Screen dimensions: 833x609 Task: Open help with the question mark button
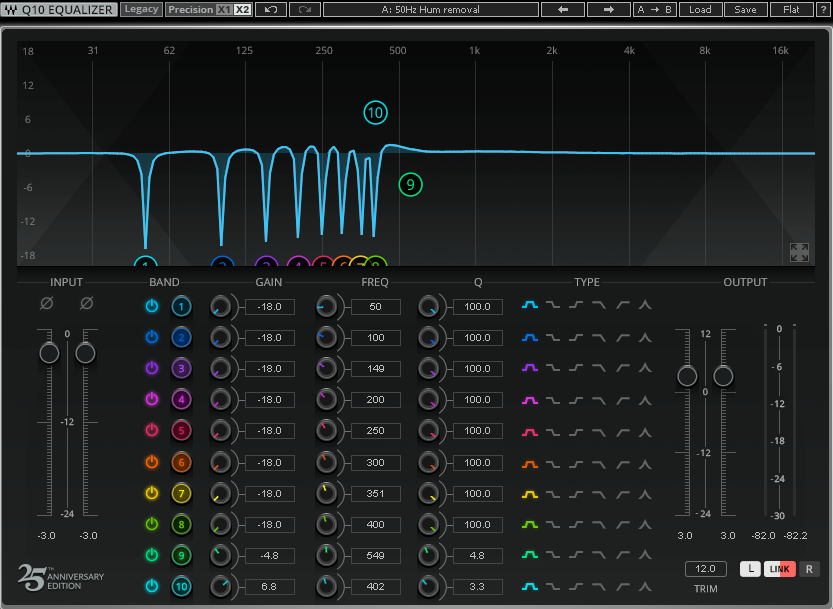coord(823,10)
